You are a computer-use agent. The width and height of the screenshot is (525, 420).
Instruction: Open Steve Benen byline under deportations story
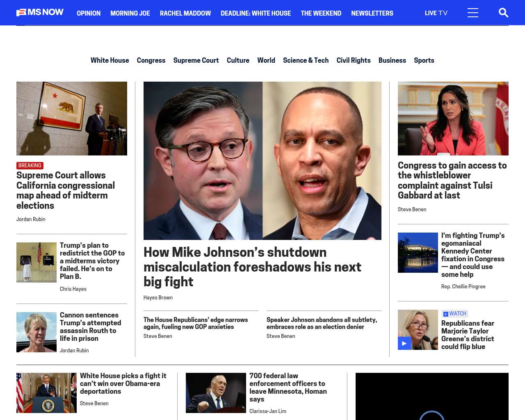[94, 403]
